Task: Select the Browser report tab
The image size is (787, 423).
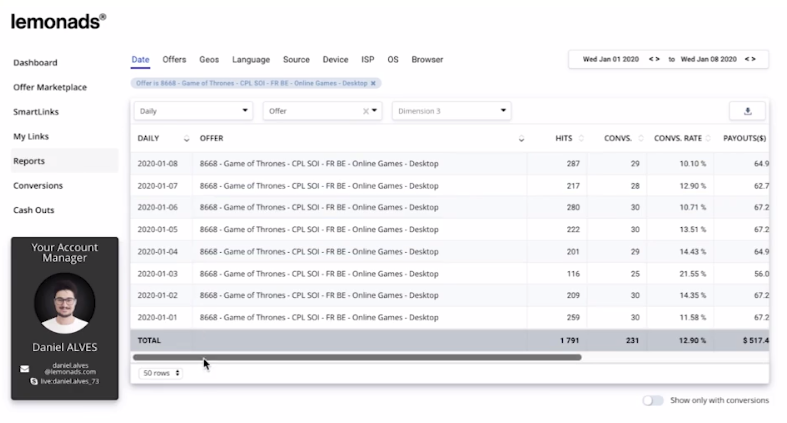Action: (x=427, y=60)
